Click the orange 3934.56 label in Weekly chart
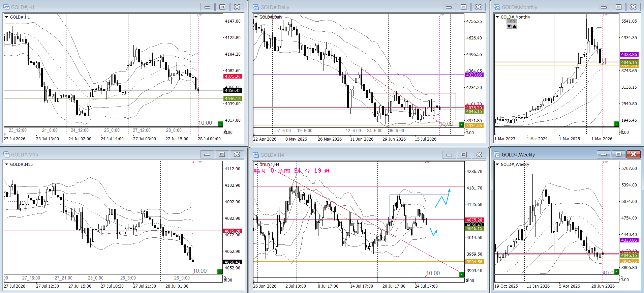Image resolution: width=644 pixels, height=293 pixels. (629, 261)
